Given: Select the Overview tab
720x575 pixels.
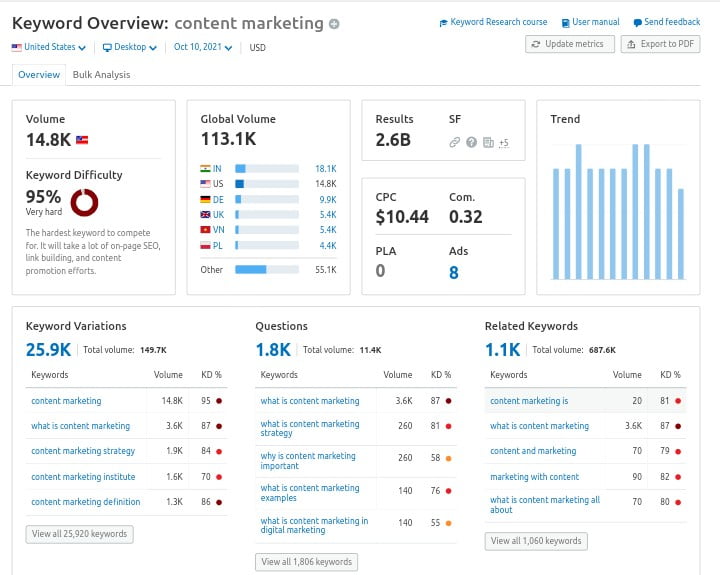Looking at the screenshot, I should point(38,74).
